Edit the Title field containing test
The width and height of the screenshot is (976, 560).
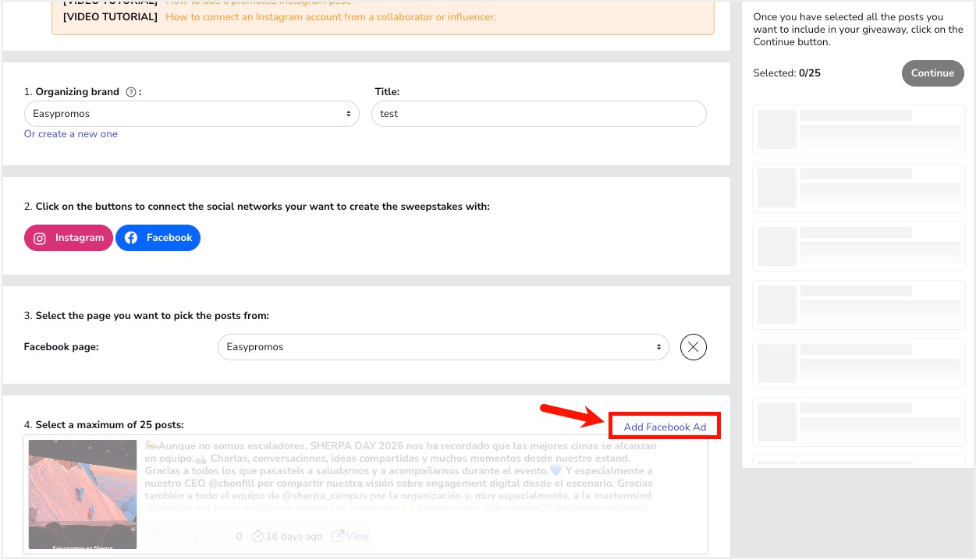(x=539, y=114)
